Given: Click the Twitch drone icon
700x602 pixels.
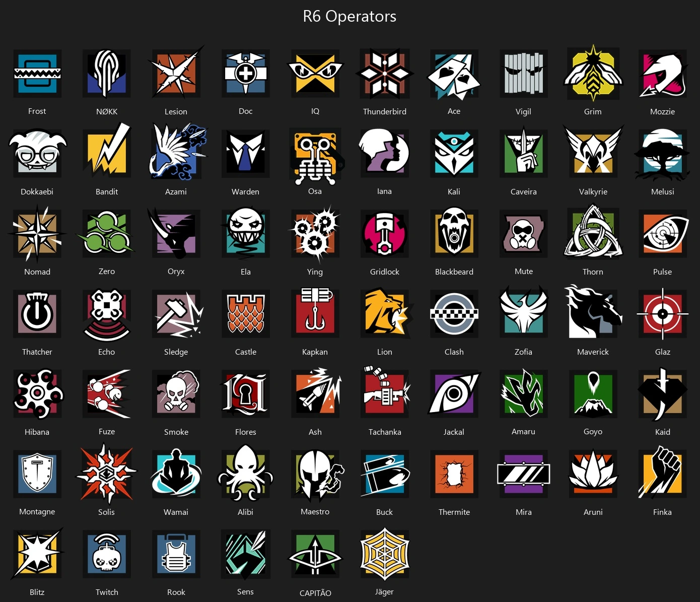Looking at the screenshot, I should click(107, 554).
